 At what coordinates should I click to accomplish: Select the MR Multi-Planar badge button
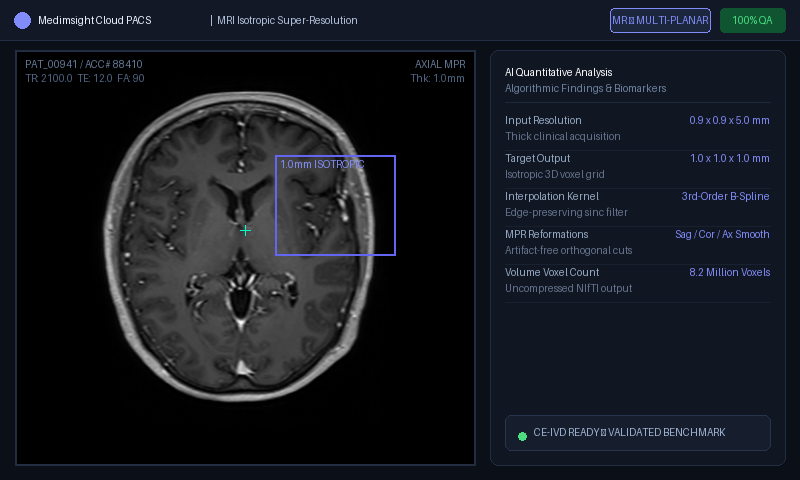pos(660,20)
